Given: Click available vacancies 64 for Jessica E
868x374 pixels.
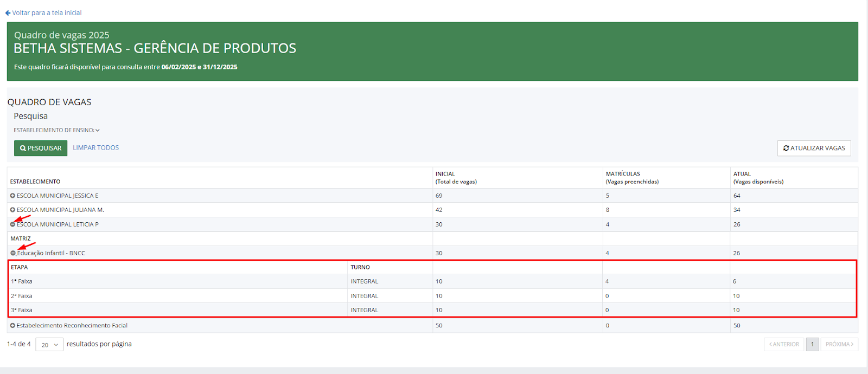Looking at the screenshot, I should (x=737, y=196).
